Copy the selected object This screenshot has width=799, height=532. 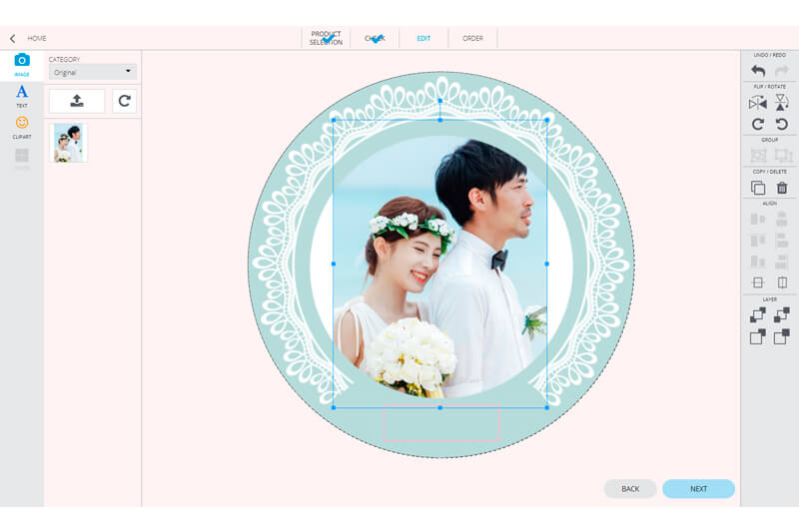pyautogui.click(x=758, y=188)
